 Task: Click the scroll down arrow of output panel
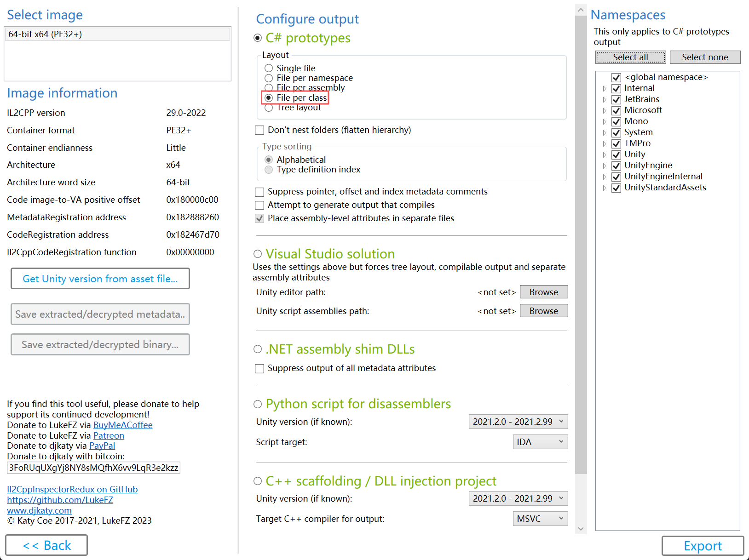click(x=581, y=529)
